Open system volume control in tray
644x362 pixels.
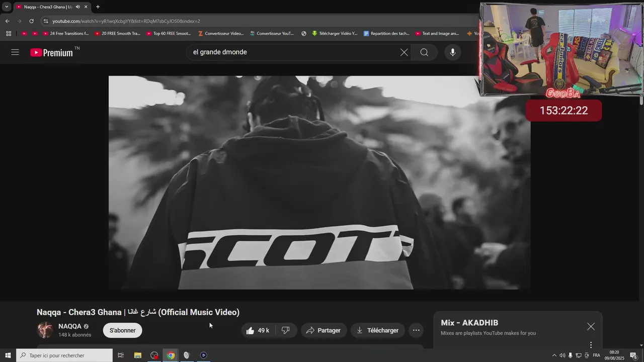click(562, 355)
